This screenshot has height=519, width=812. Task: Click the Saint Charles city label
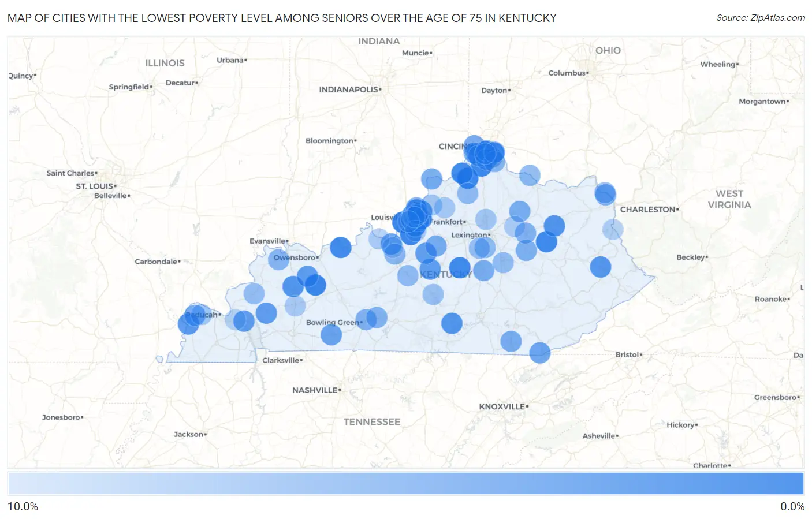71,173
